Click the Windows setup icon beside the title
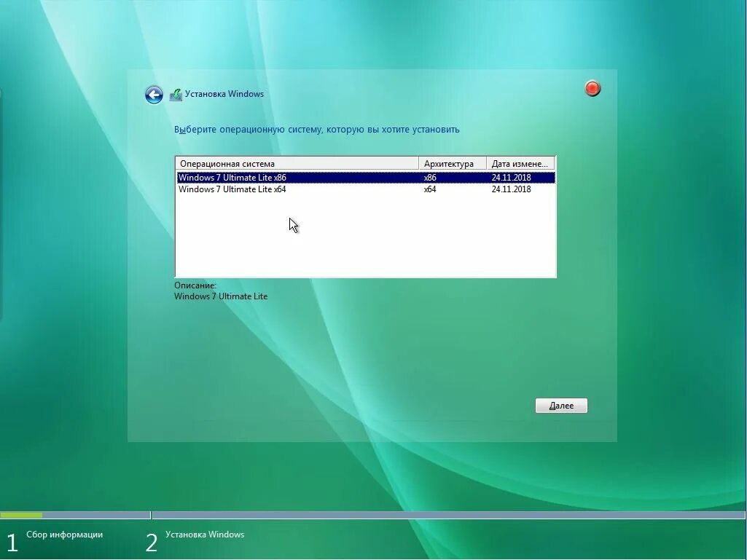Screen dimensions: 747x560 [x=176, y=95]
